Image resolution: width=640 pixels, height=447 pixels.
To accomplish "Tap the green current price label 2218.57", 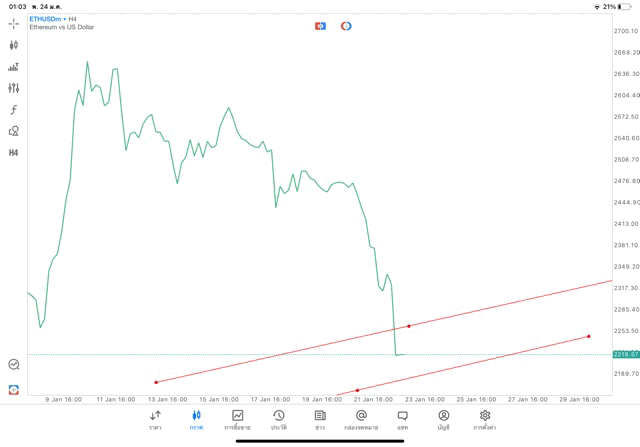I will coord(625,354).
